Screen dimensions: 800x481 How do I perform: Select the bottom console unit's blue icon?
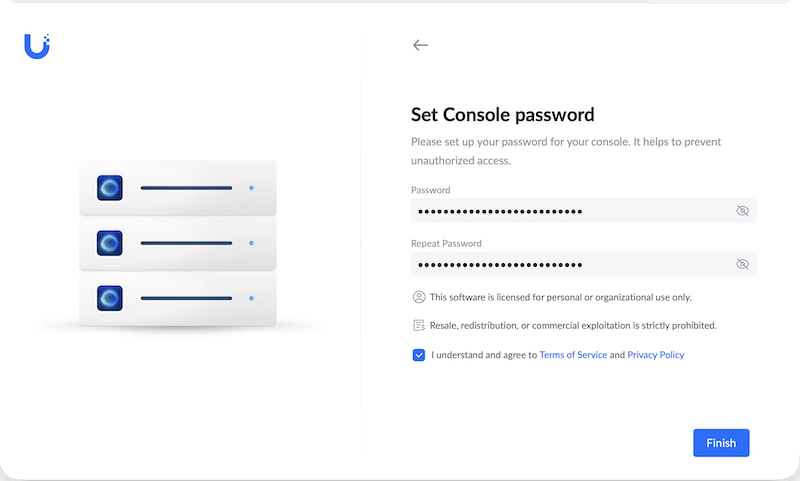110,298
